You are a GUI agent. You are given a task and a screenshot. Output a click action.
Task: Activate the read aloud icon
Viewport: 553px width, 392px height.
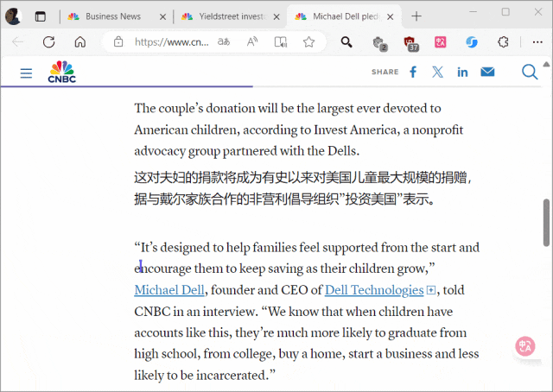pos(252,42)
